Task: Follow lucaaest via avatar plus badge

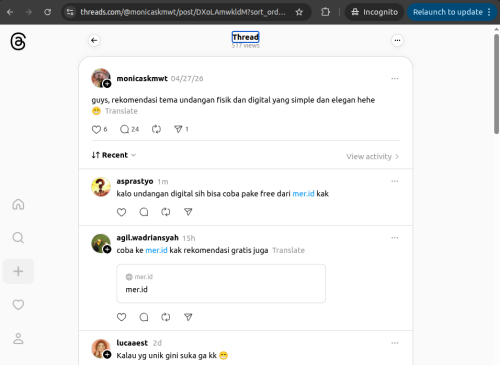Action: click(x=107, y=355)
